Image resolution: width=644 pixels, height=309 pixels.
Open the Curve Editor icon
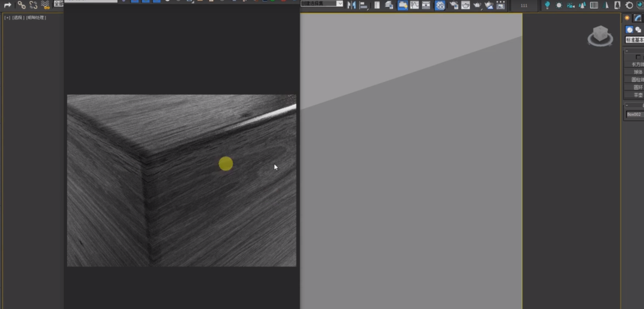(414, 5)
